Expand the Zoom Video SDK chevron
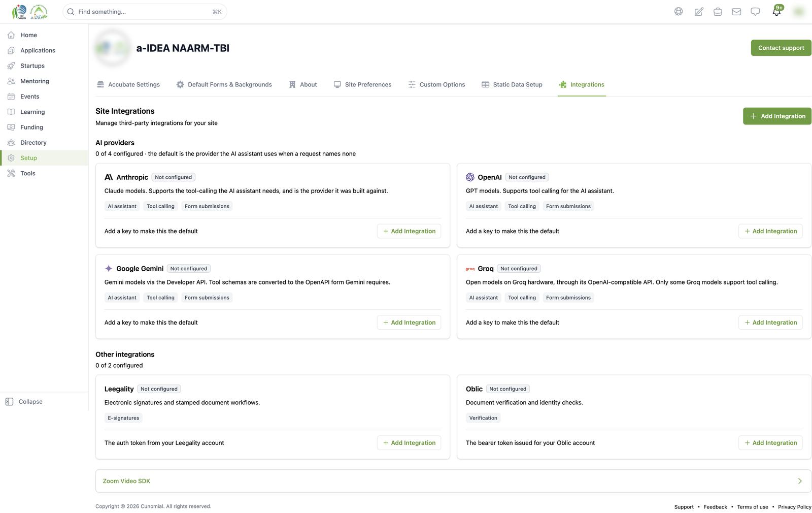This screenshot has width=812, height=513. coord(800,481)
